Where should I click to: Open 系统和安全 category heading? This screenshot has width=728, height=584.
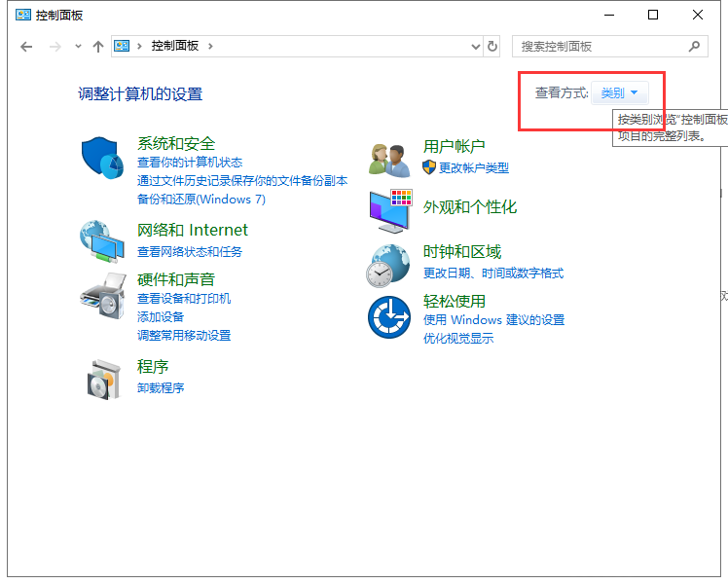tap(176, 143)
